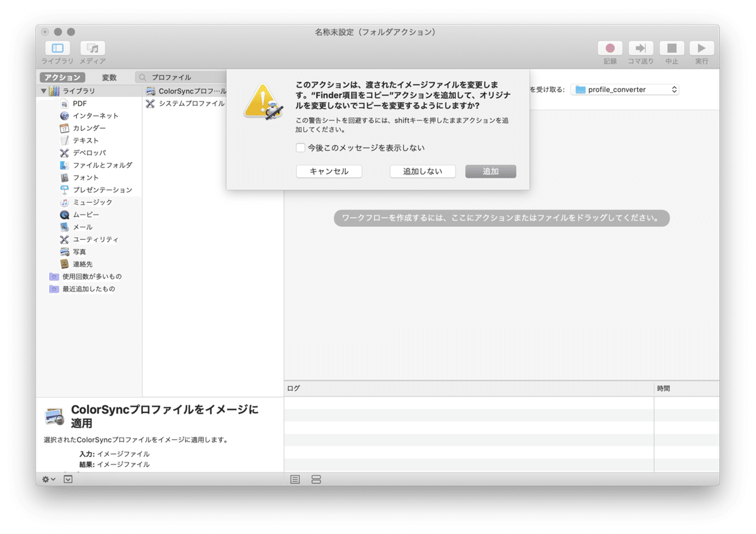
Task: Open the gear settings menu at bottom
Action: pyautogui.click(x=49, y=479)
